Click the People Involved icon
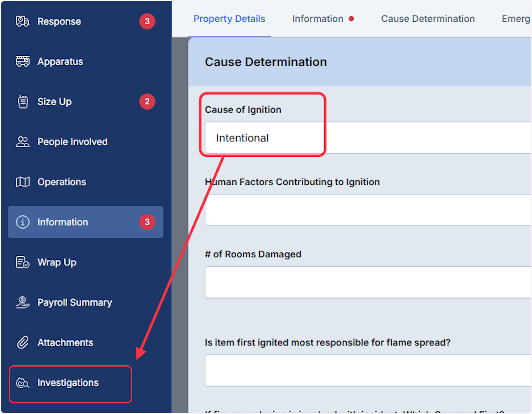This screenshot has height=414, width=532. (x=23, y=142)
